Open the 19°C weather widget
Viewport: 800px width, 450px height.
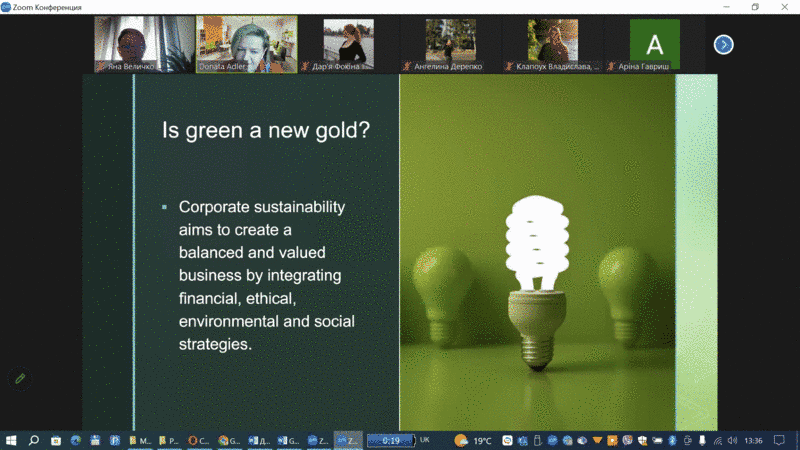click(473, 440)
